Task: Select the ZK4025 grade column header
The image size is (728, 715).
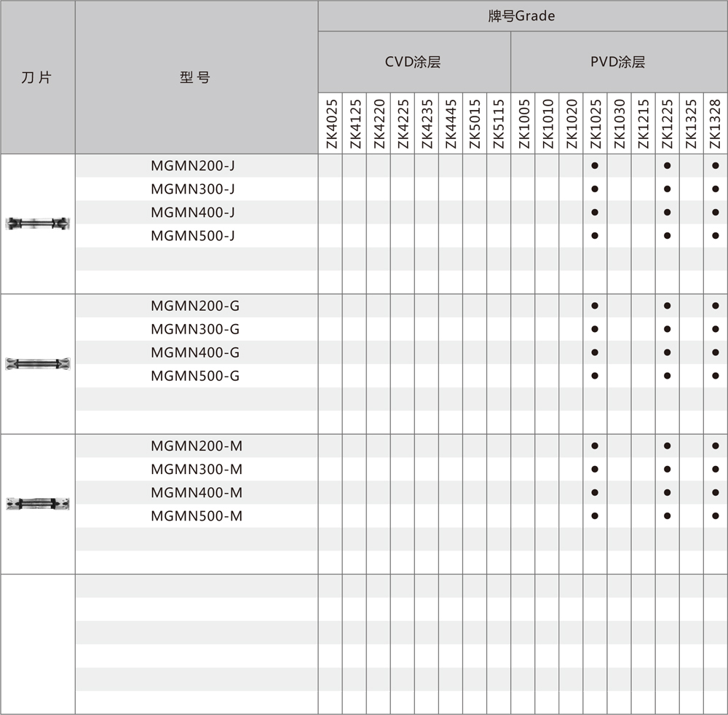Action: coord(331,124)
